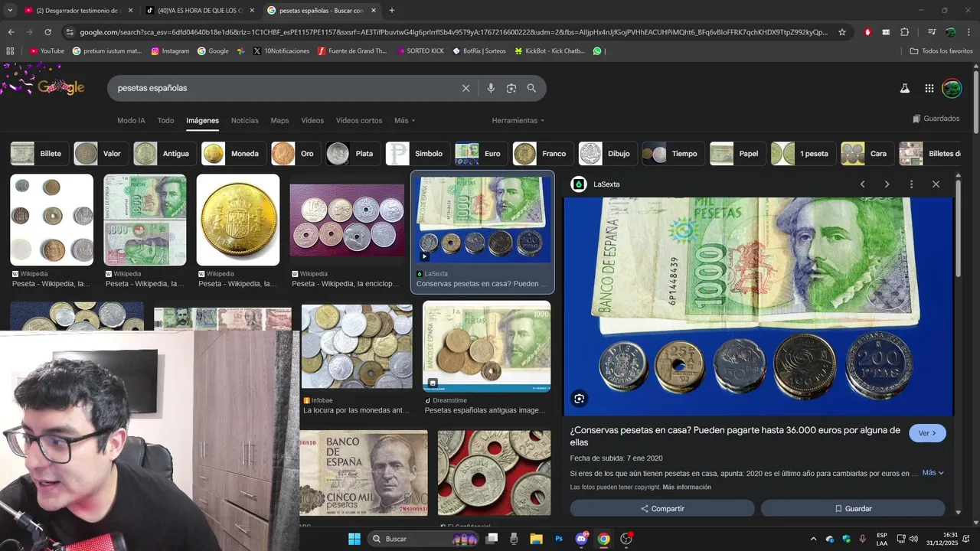Select the Modo IA tab

[x=131, y=121]
